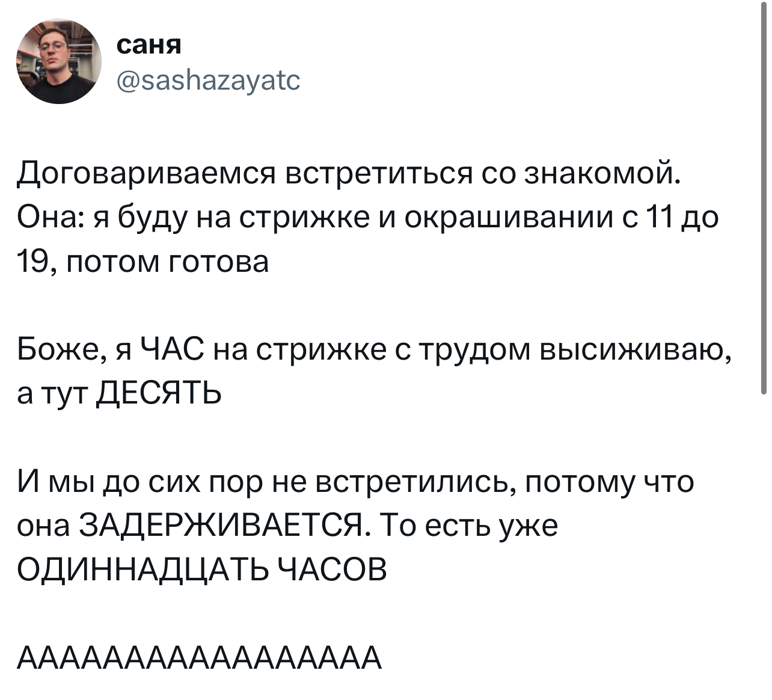Click the line starting with Она: я буду
Screen dimensions: 772x700
(367, 218)
